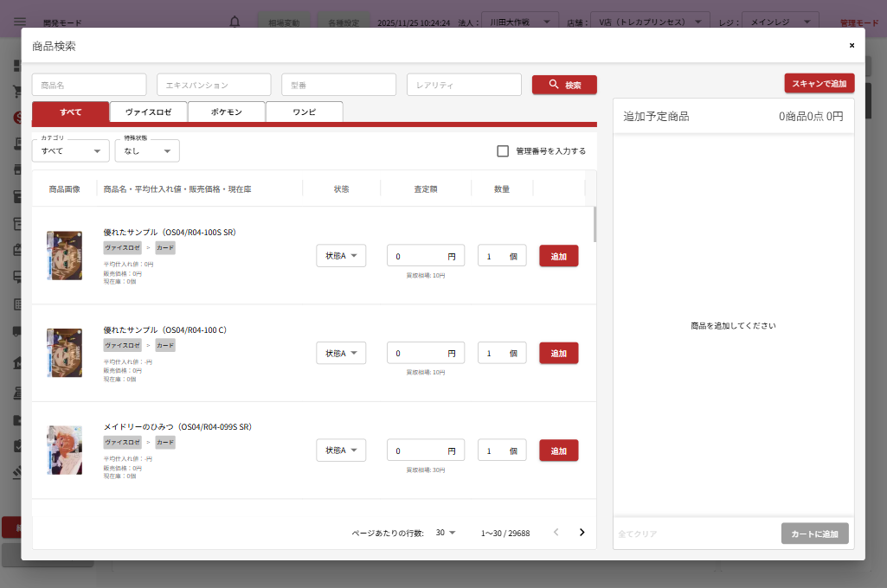Click the product list vertical scrollbar

[x=594, y=225]
